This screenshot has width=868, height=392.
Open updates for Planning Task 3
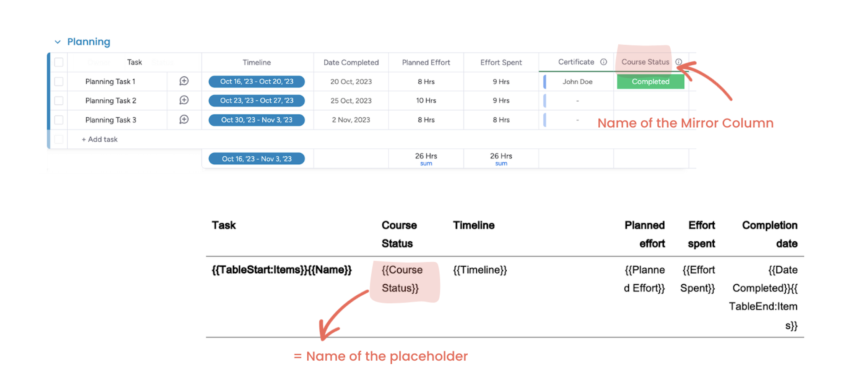pos(184,120)
